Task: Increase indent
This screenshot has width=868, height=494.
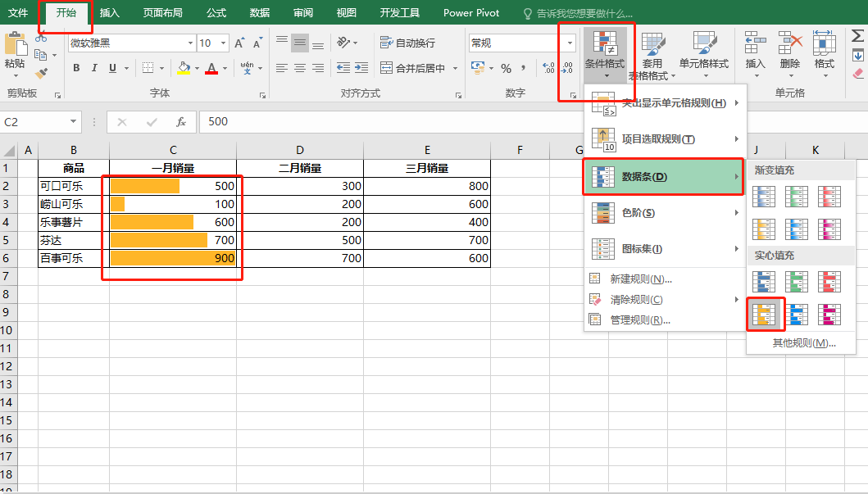Action: coord(361,68)
